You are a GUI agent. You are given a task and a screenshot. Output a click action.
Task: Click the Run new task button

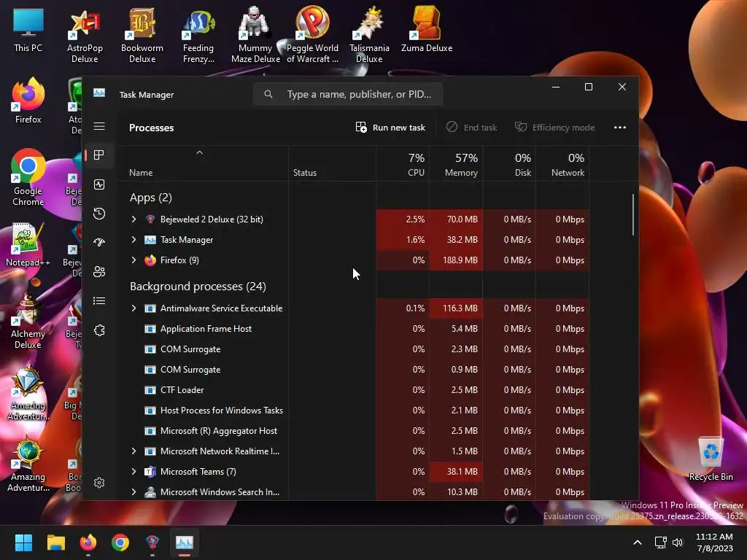point(390,127)
